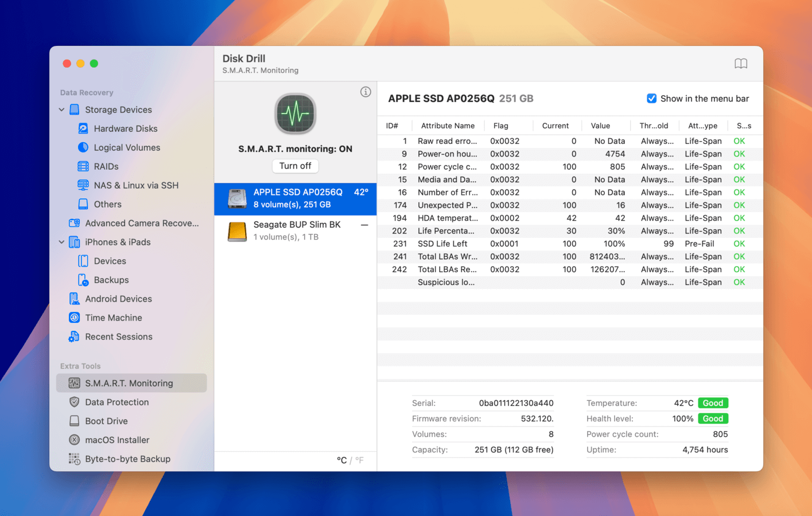Click the Thr...old column header
The height and width of the screenshot is (516, 812).
click(x=654, y=126)
